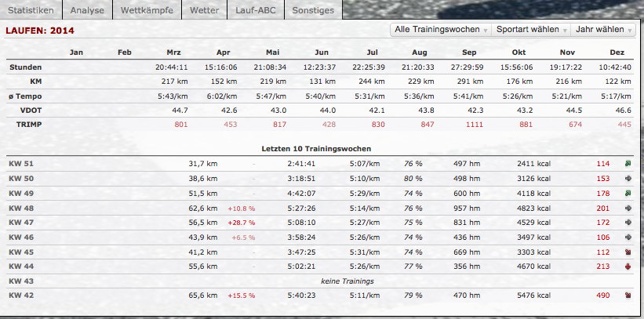
Task: Click the green trend arrow for KW 49
Action: (628, 194)
